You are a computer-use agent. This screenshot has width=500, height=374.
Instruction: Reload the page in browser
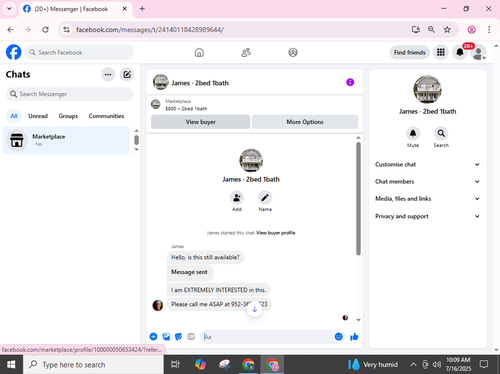pyautogui.click(x=45, y=30)
